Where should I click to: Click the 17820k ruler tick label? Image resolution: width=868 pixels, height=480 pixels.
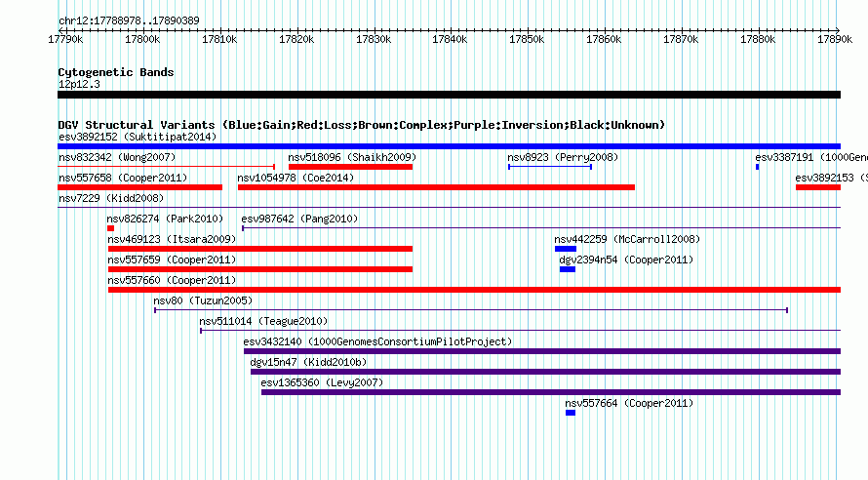pyautogui.click(x=296, y=39)
